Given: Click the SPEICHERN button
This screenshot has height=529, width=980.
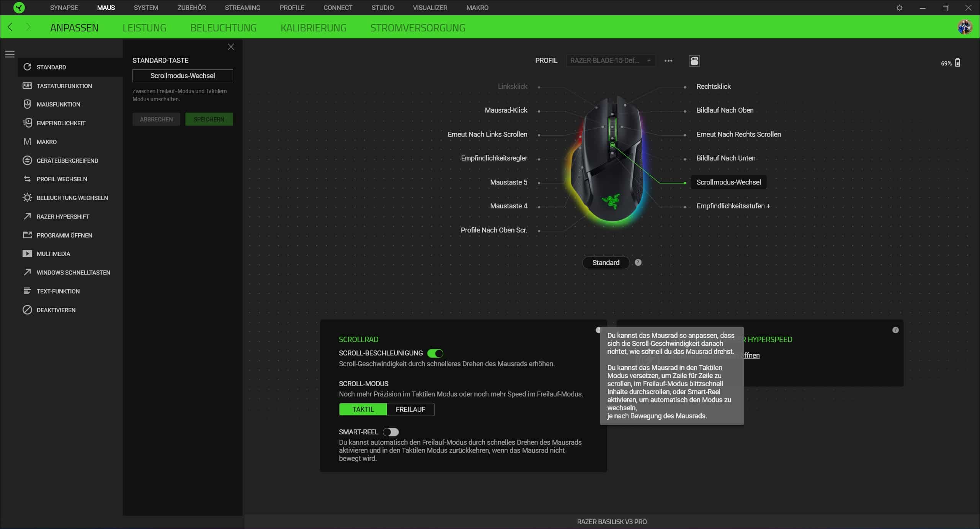Looking at the screenshot, I should tap(209, 119).
